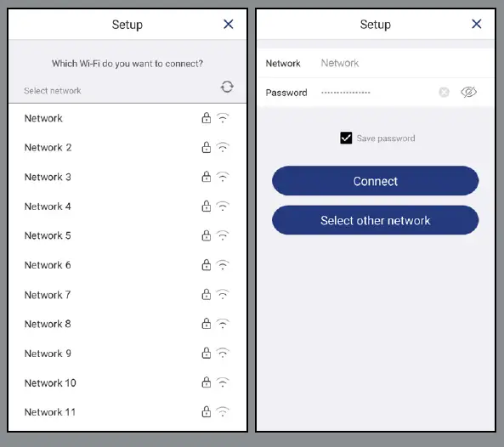Click the Wi-Fi signal icon for Network 5
This screenshot has height=447, width=504.
click(223, 235)
